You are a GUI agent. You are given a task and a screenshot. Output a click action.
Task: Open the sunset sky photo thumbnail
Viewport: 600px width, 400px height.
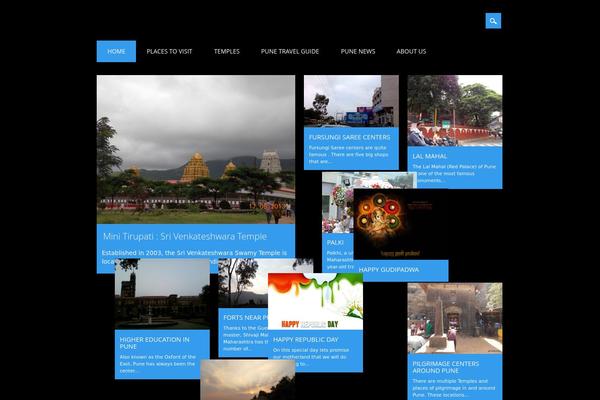pyautogui.click(x=248, y=380)
